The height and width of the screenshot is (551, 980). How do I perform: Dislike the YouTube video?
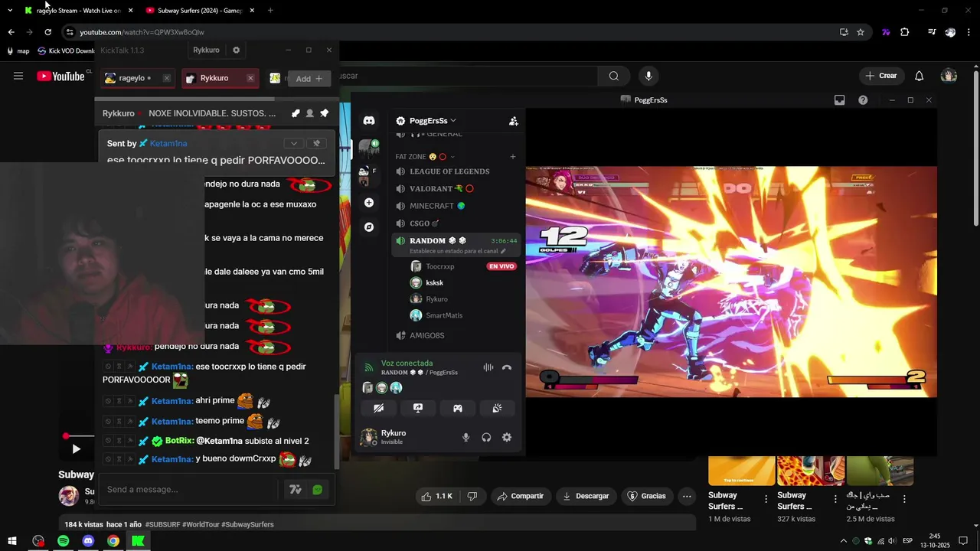point(472,496)
